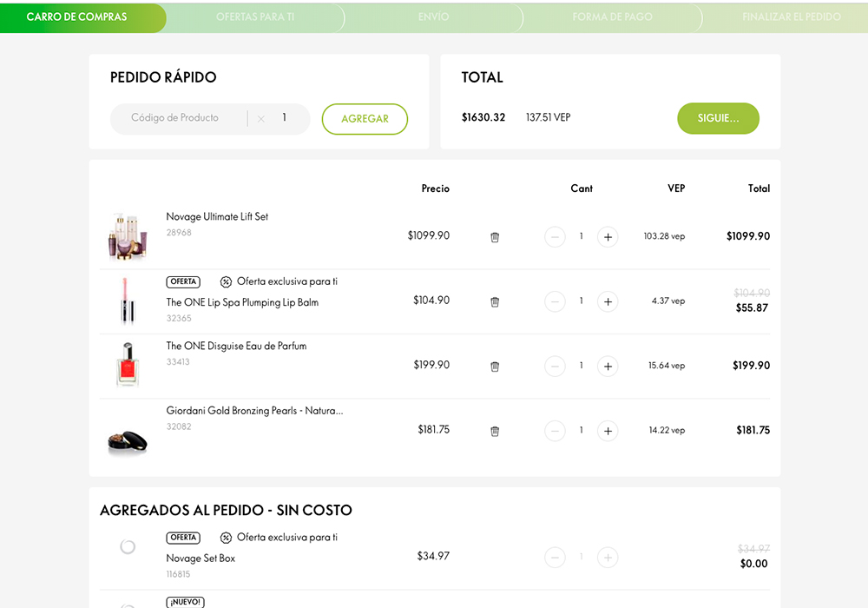
Task: Decrease quantity of Novage Ultimate Lift Set
Action: 555,237
